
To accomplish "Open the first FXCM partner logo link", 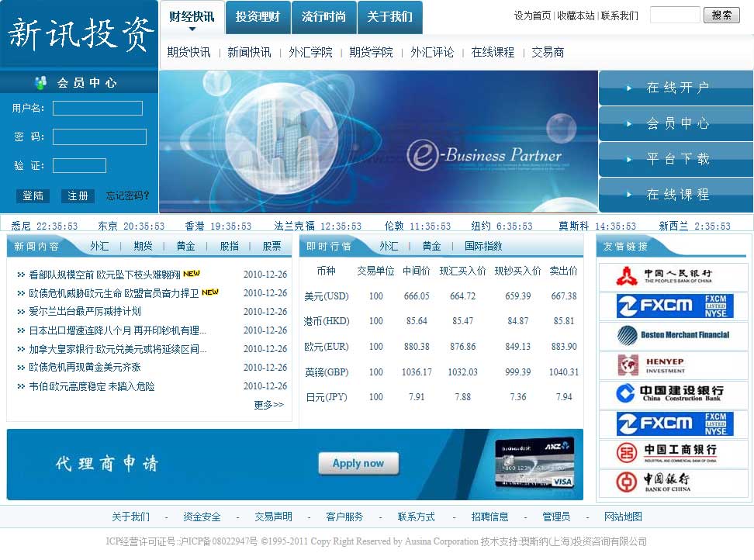I will point(673,306).
